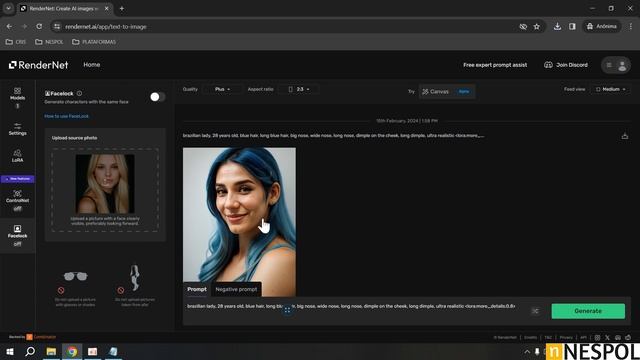The image size is (640, 360).
Task: Go to Home in top navigation
Action: (x=91, y=64)
